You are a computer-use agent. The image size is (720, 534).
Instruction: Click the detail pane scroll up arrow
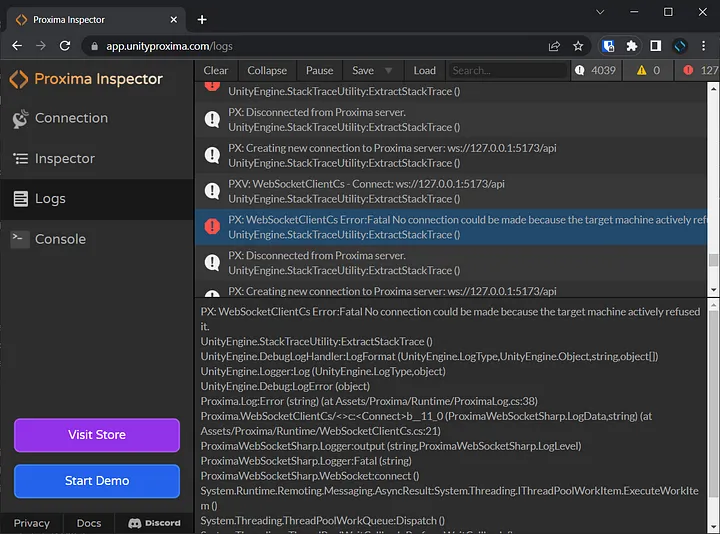713,304
